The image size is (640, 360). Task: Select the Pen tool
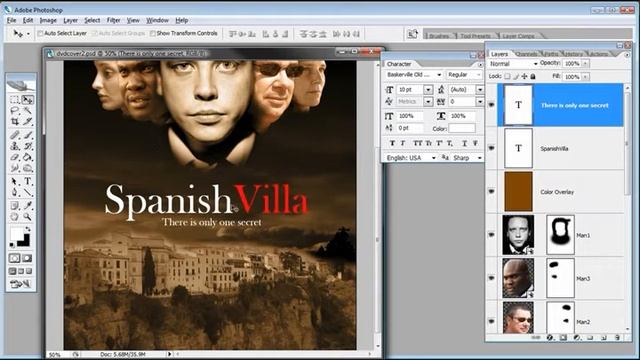(15, 192)
